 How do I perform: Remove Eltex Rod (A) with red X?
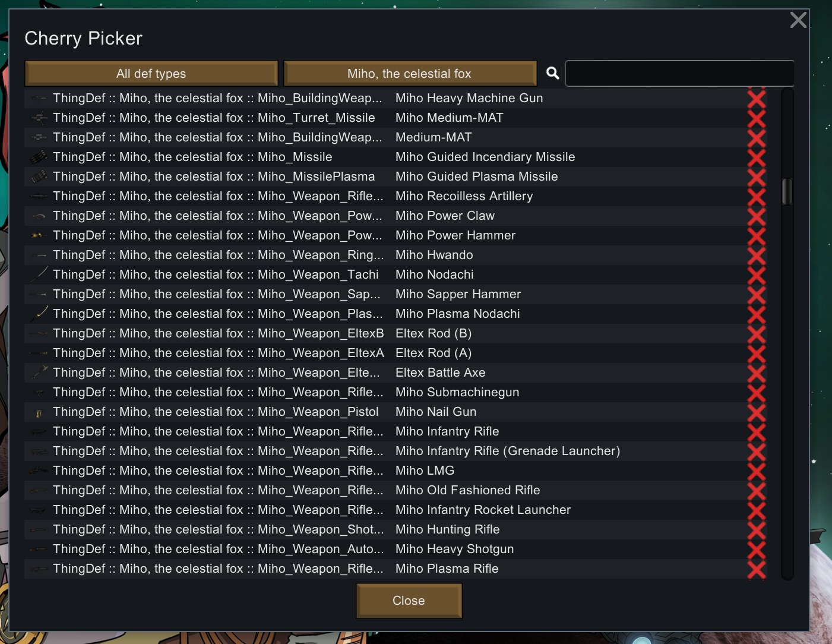pyautogui.click(x=756, y=353)
